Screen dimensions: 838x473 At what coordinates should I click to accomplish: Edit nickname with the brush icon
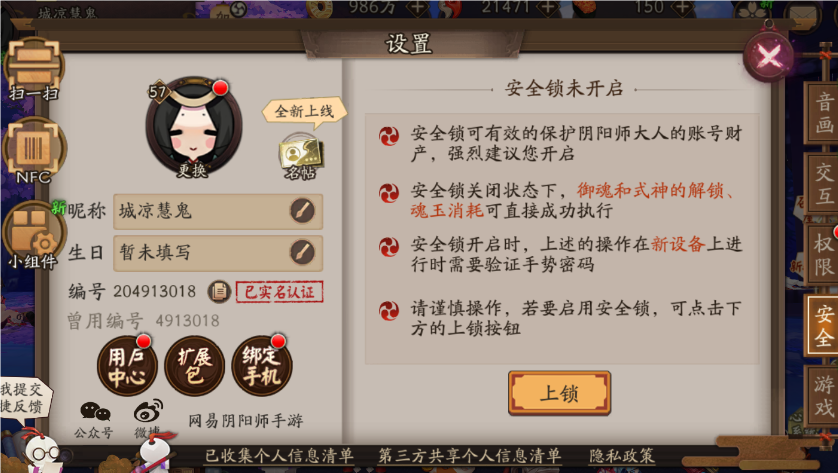coord(302,211)
